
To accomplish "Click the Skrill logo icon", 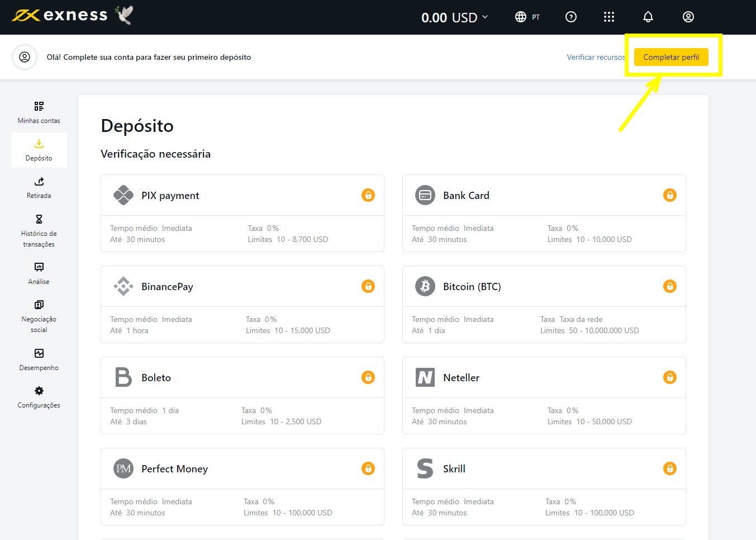I will 425,468.
